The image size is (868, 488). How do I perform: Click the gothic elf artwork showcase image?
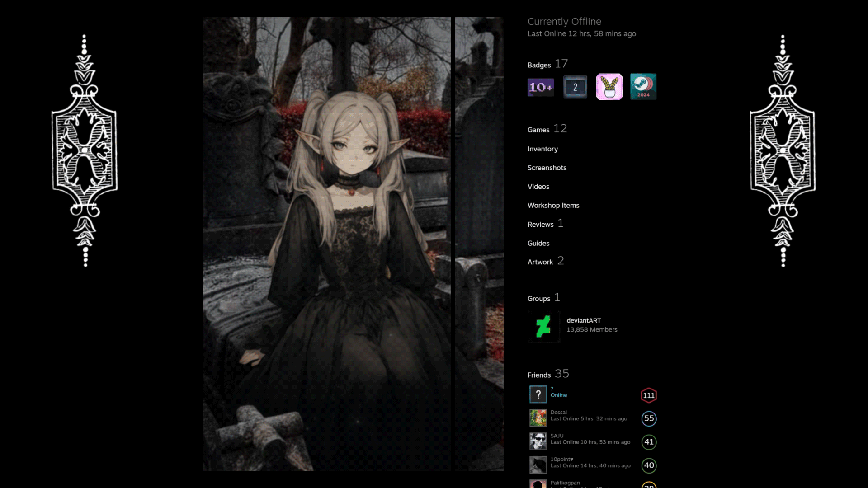click(x=327, y=244)
